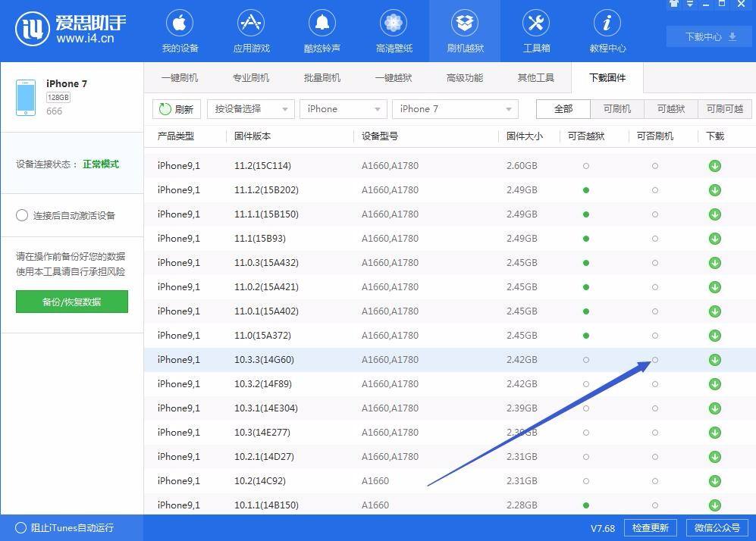Download firmware 10.2(14C92)
Image resolution: width=756 pixels, height=541 pixels.
point(714,481)
